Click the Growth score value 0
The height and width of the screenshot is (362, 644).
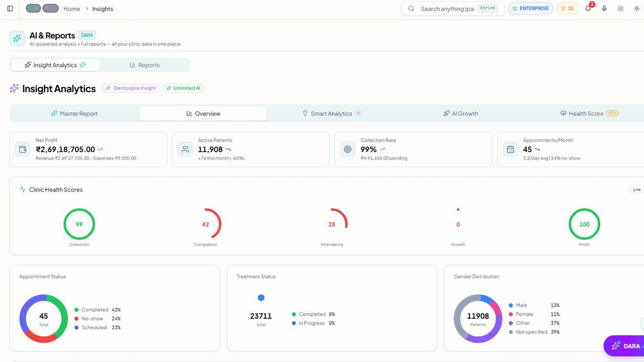coord(458,224)
